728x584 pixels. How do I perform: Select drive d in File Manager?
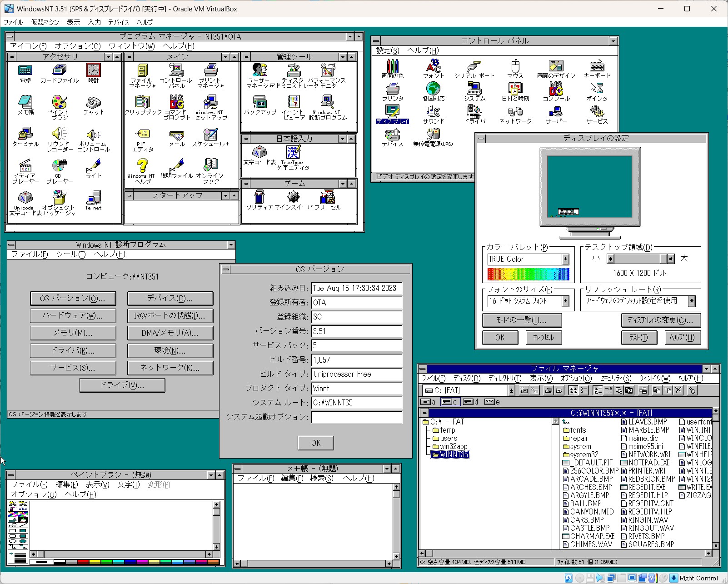(470, 402)
